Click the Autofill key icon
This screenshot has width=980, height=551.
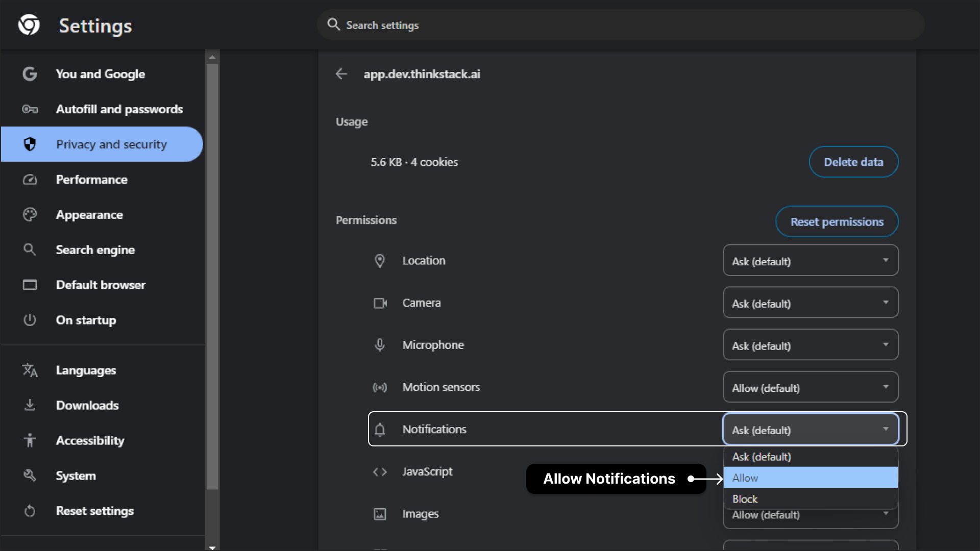point(30,109)
